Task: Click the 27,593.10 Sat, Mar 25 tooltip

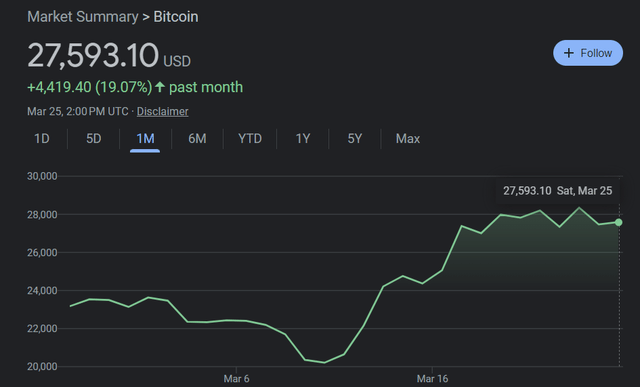Action: (x=557, y=191)
